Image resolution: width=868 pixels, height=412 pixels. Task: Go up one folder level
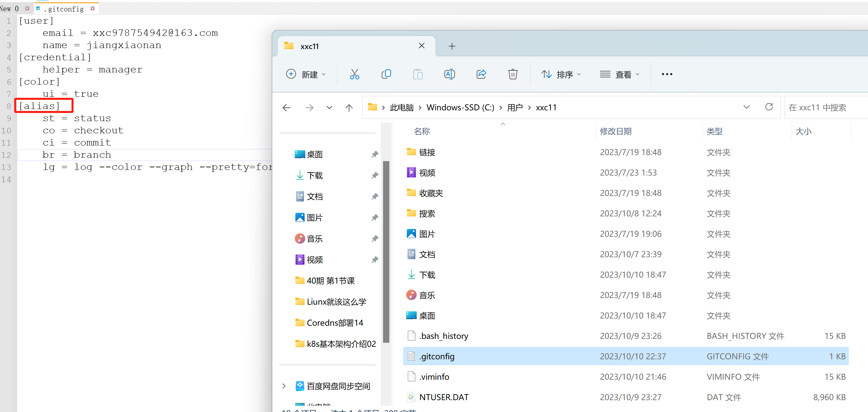[349, 108]
